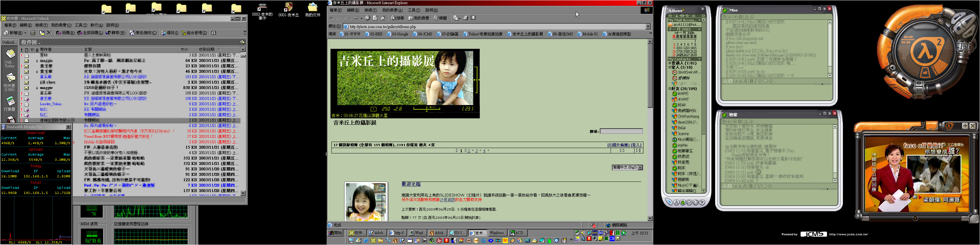
Task: Open the New (新增) dropdown arrow in Outlook
Action: 25,33
